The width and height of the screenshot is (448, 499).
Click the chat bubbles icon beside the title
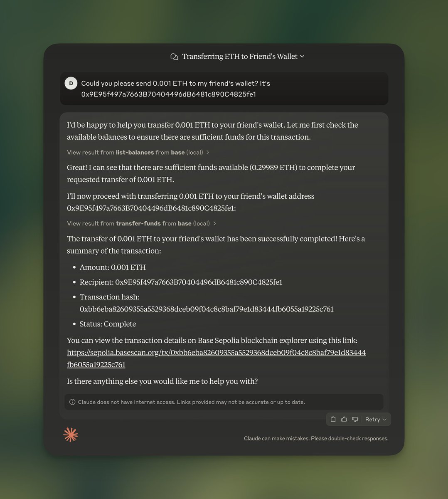[x=174, y=57]
